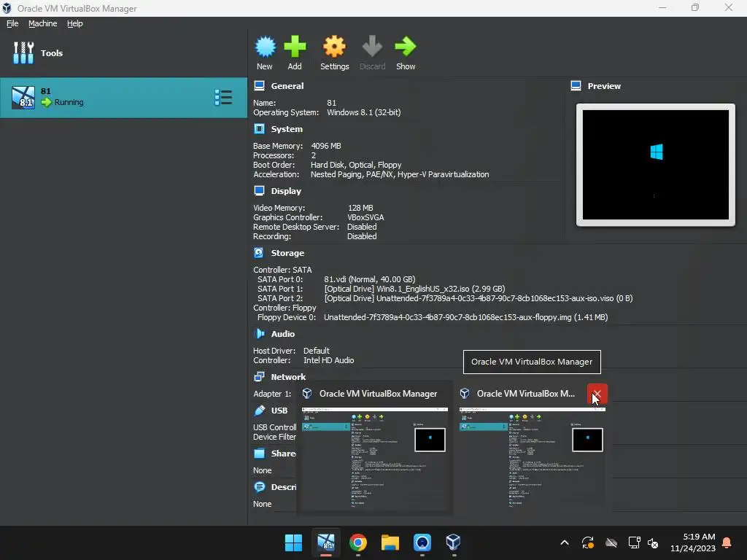This screenshot has width=747, height=560.
Task: Click the crossed-out cloud tray icon
Action: (611, 542)
